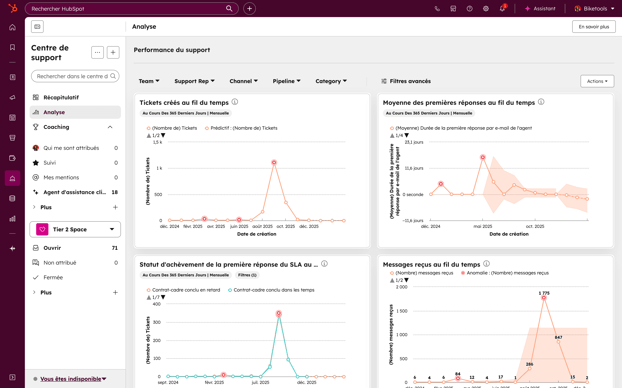Toggle Contrat-cadre conclu dans les temps legend

271,290
